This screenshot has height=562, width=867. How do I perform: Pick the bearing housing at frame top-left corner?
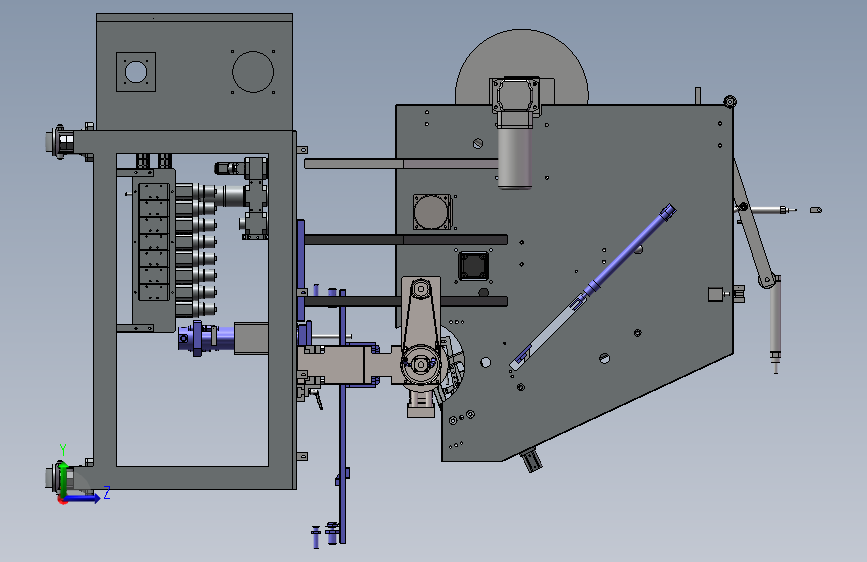[x=62, y=142]
